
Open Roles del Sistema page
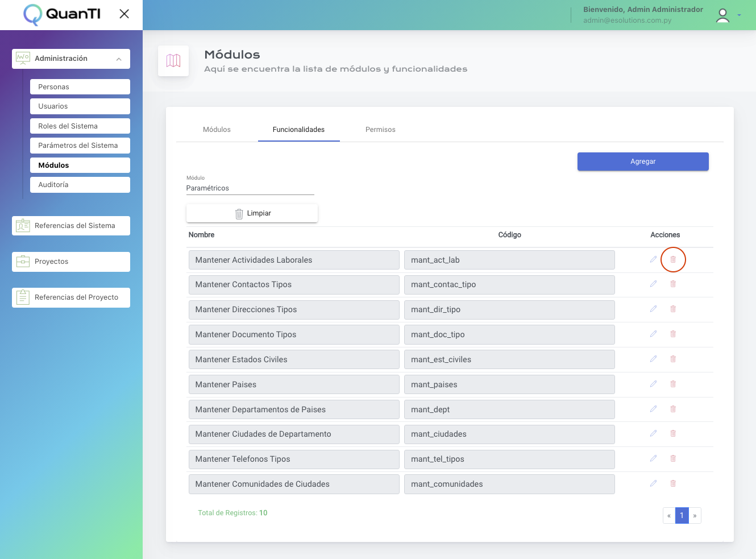click(x=80, y=126)
